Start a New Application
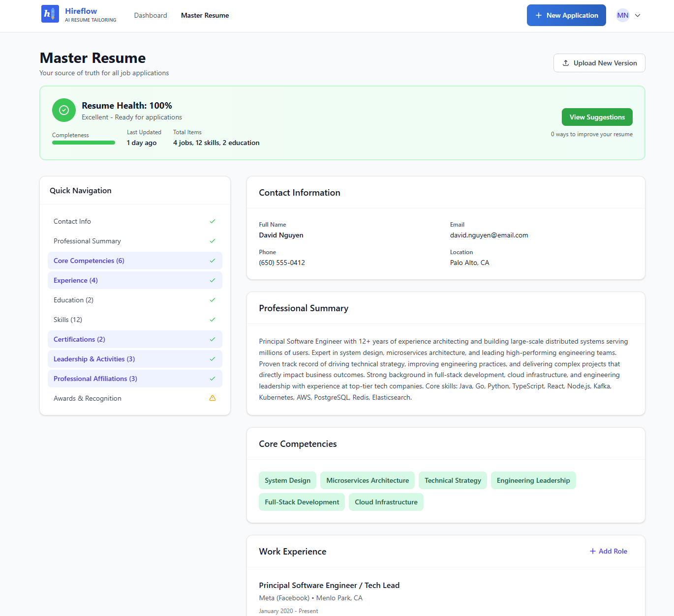Screen dimensions: 674x616 coord(566,15)
